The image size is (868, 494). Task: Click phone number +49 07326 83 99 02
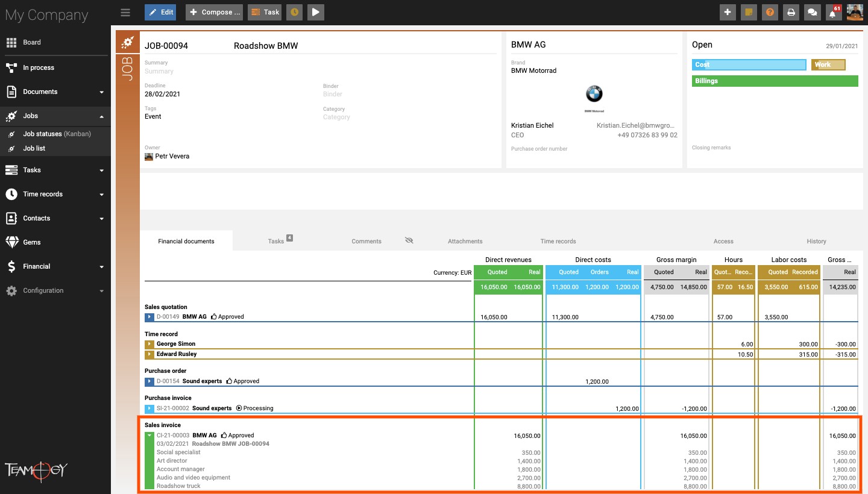(647, 135)
